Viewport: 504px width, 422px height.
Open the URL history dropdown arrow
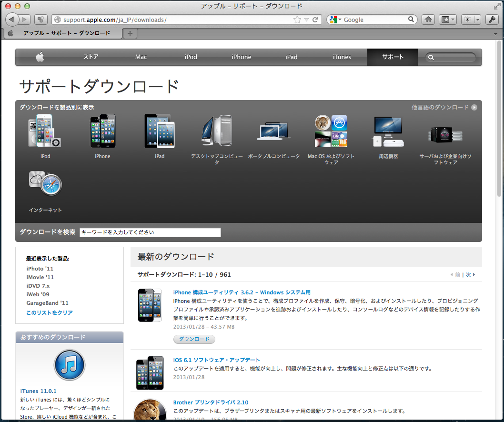pyautogui.click(x=306, y=20)
